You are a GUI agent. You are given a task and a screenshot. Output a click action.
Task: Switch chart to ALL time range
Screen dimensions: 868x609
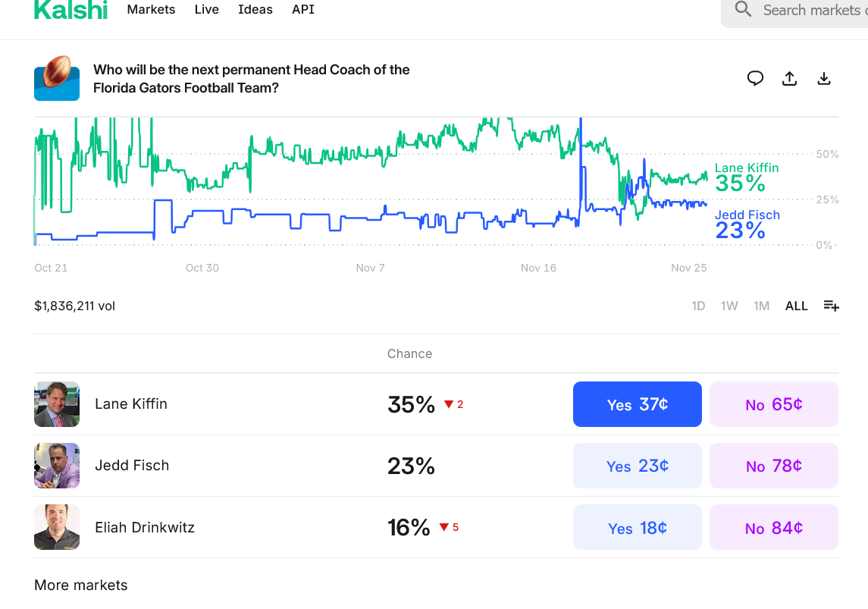tap(796, 306)
